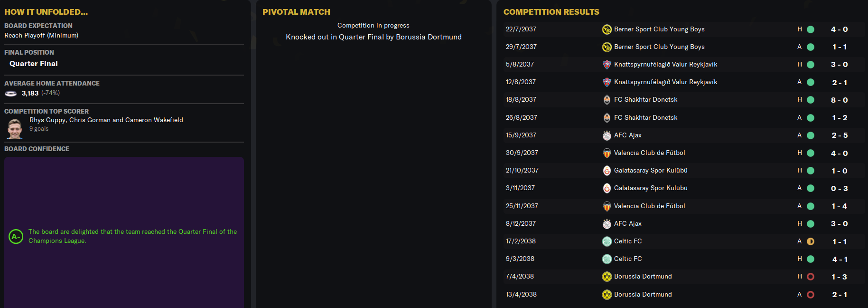Click green win indicator on 9/3/2038 row

[811, 259]
